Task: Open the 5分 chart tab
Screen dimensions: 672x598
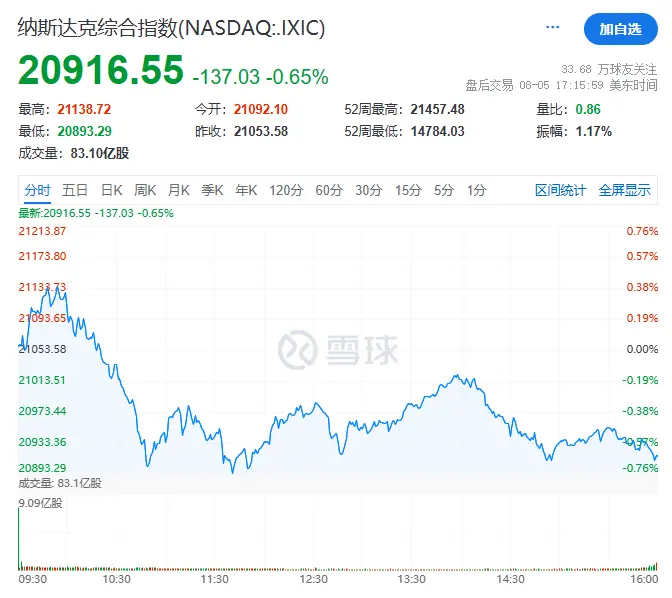Action: pos(444,190)
